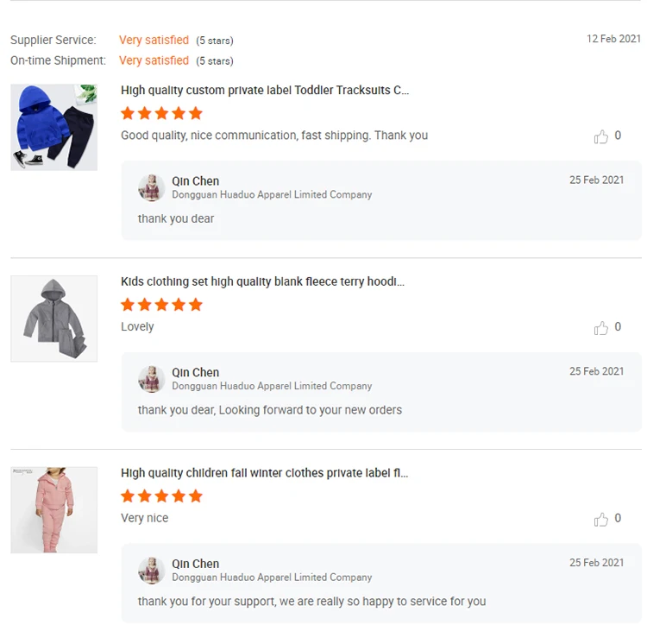647x644 pixels.
Task: Click Qin Chen avatar in second reply
Action: pyautogui.click(x=152, y=379)
